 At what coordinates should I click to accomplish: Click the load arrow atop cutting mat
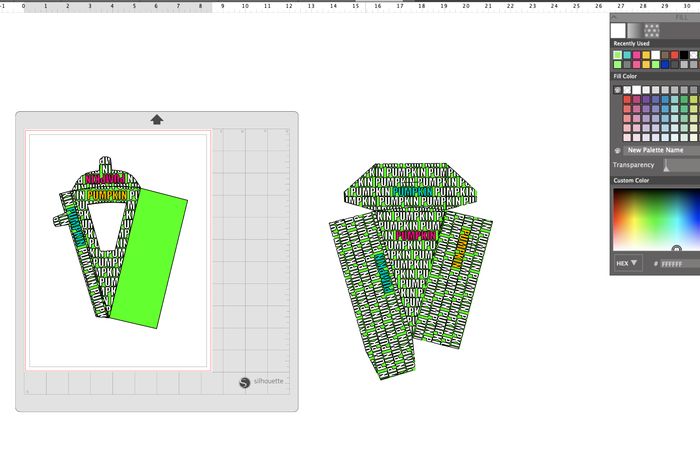[157, 120]
